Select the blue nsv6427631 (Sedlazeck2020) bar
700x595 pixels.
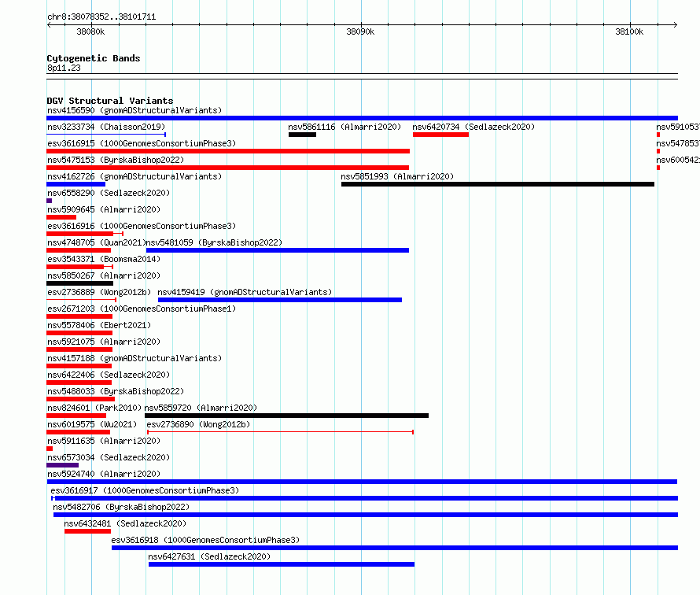coord(282,564)
